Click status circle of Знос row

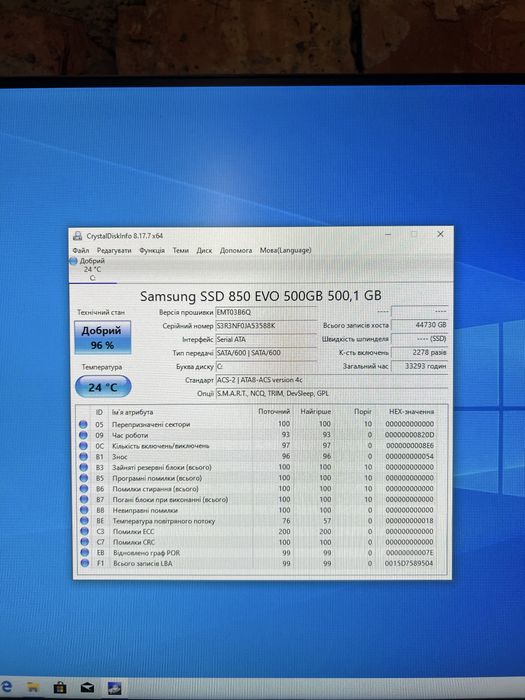click(x=83, y=456)
